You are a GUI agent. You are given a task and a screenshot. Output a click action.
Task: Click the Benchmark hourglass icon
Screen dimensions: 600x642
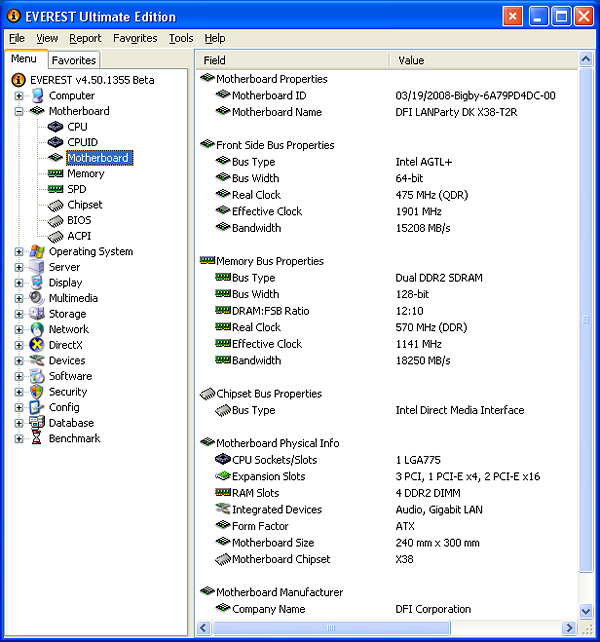(x=37, y=439)
